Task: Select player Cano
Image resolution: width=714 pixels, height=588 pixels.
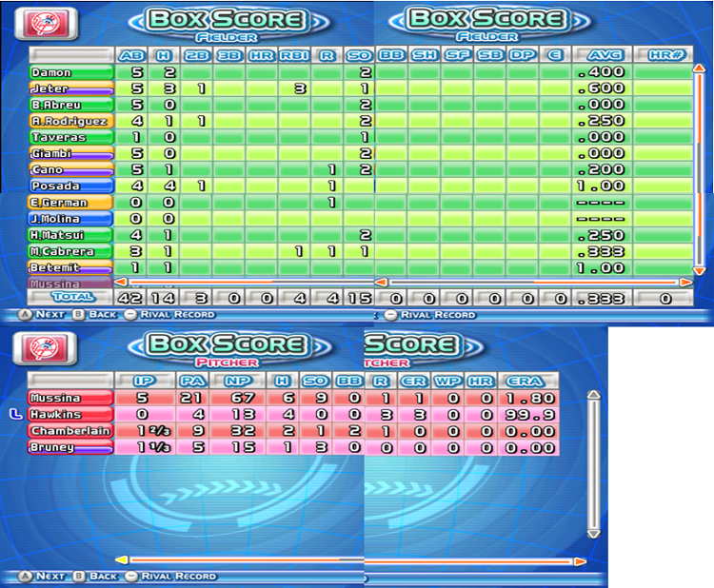Action: (71, 169)
